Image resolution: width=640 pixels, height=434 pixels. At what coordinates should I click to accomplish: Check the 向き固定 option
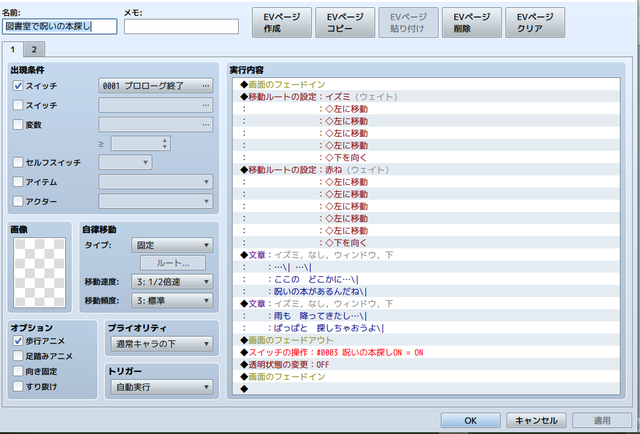point(18,372)
